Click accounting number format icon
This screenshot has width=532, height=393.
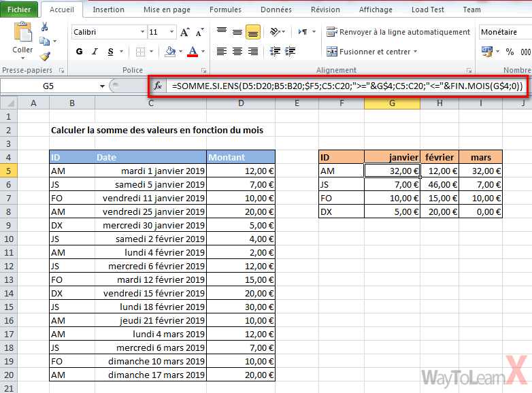[x=487, y=52]
